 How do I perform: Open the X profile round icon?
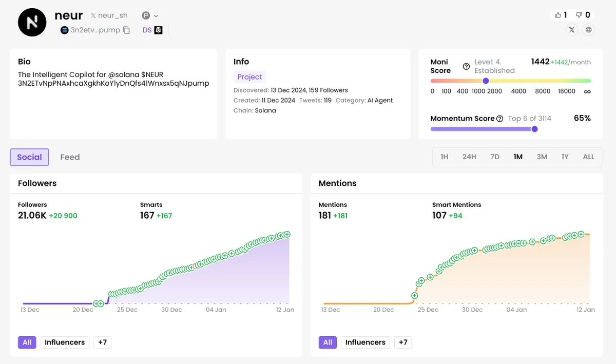[572, 30]
